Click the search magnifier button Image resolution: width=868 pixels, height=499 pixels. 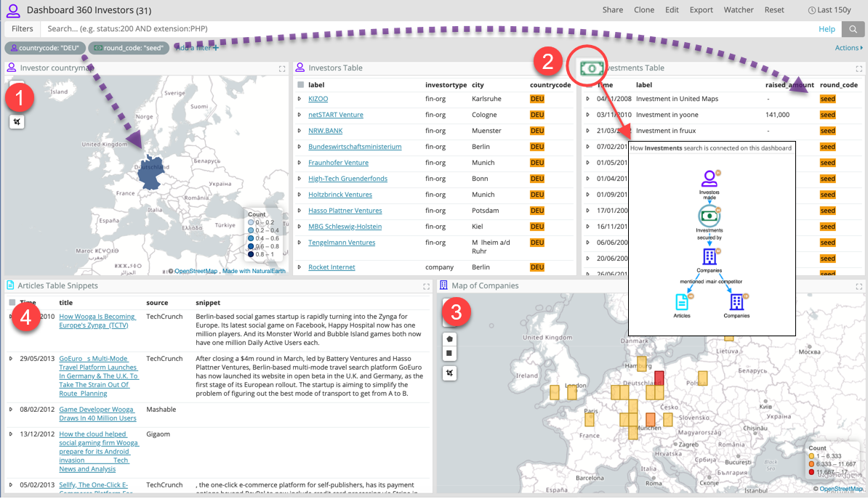[x=853, y=29]
